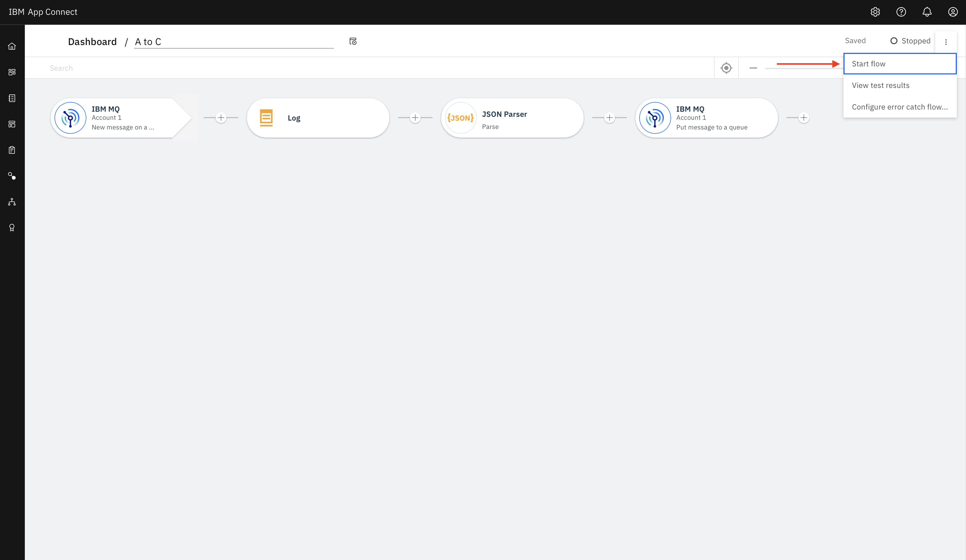Image resolution: width=966 pixels, height=560 pixels.
Task: Click the zoom out minus button
Action: pyautogui.click(x=753, y=68)
